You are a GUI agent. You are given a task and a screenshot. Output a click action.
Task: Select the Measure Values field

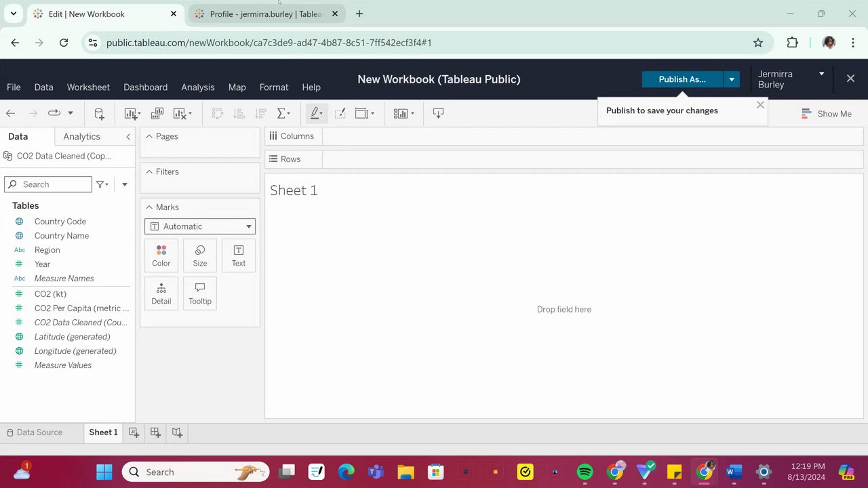[63, 365]
